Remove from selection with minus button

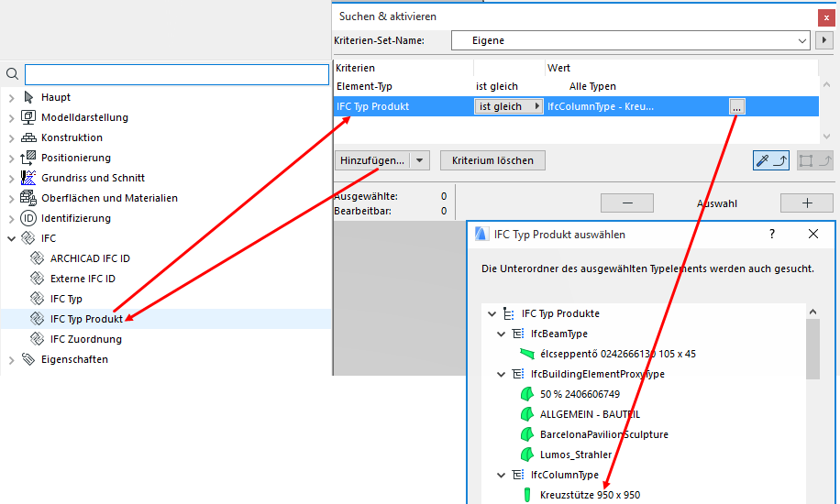click(x=626, y=203)
